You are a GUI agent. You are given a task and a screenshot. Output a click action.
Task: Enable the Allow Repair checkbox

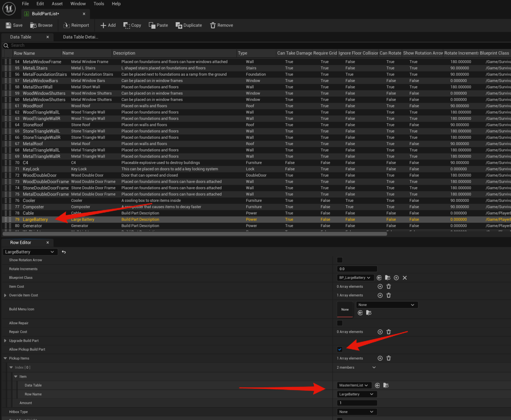[340, 323]
